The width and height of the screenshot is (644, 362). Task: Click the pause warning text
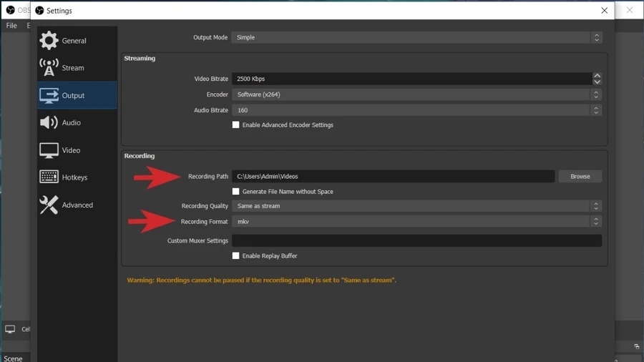262,280
